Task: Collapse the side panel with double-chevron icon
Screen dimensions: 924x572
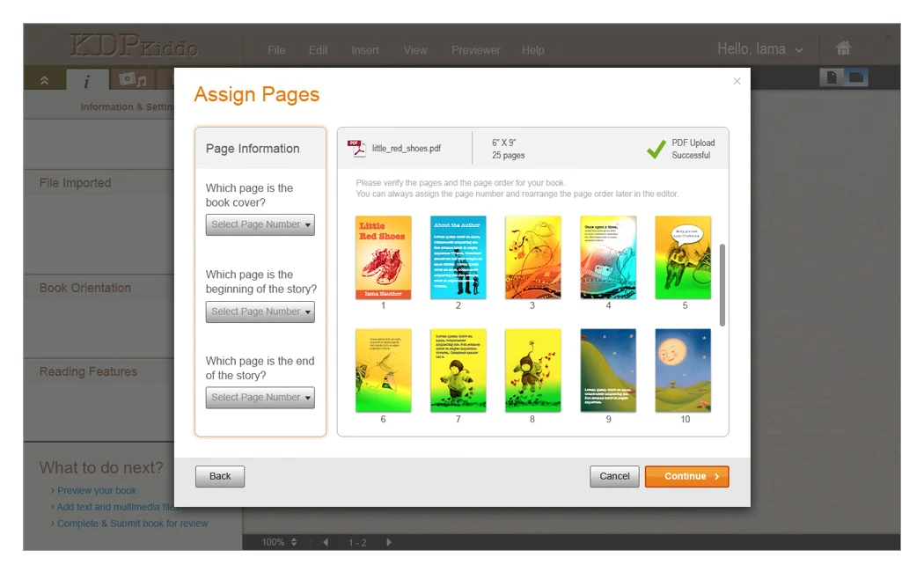Action: 44,80
